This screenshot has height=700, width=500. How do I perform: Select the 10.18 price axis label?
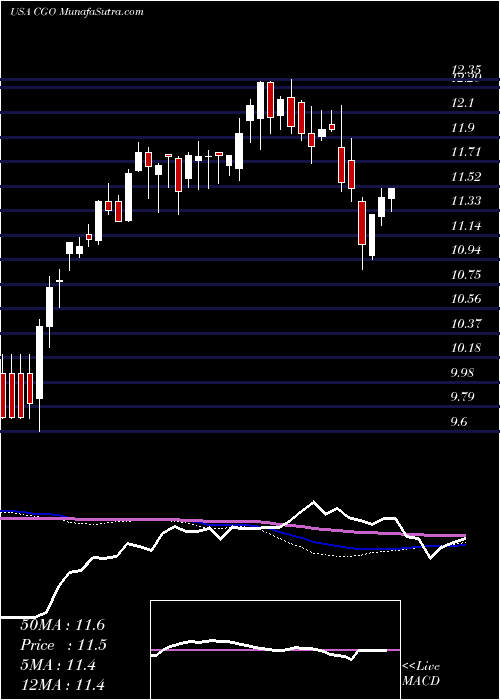coord(466,347)
